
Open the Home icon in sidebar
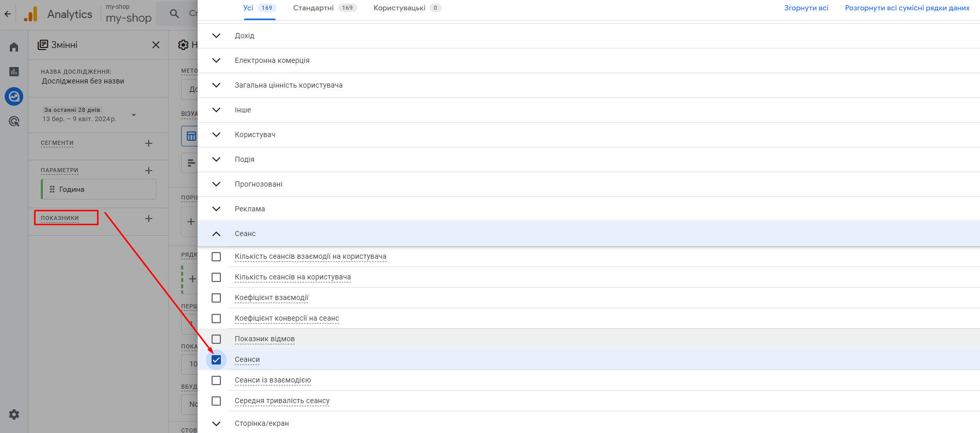[14, 47]
